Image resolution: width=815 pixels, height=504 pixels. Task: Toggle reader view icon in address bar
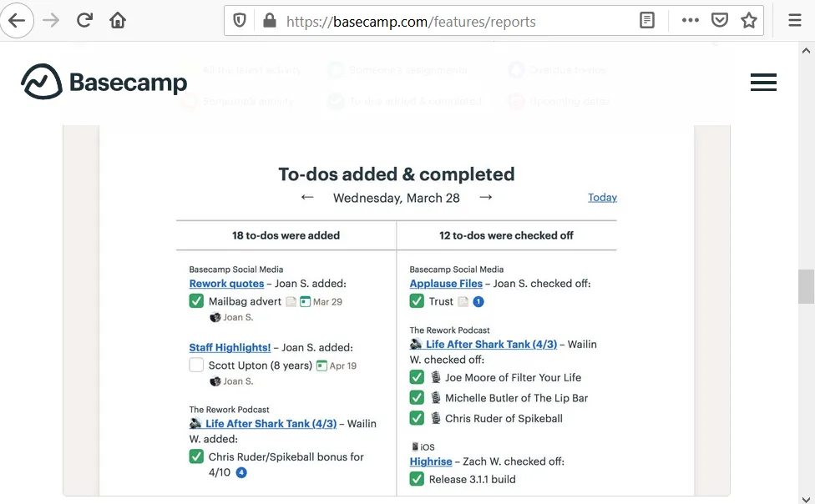646,21
